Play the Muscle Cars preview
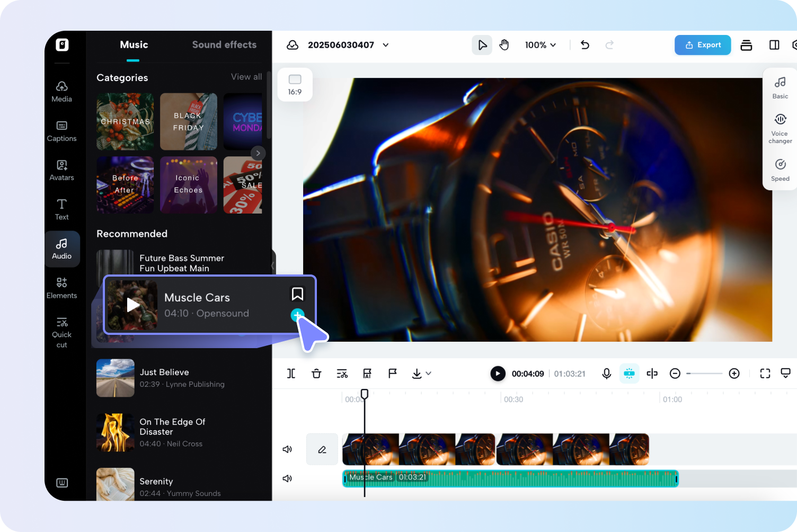This screenshot has height=532, width=797. 132,305
